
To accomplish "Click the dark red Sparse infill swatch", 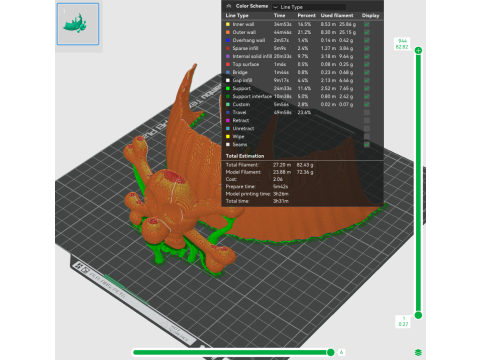I will pos(228,48).
